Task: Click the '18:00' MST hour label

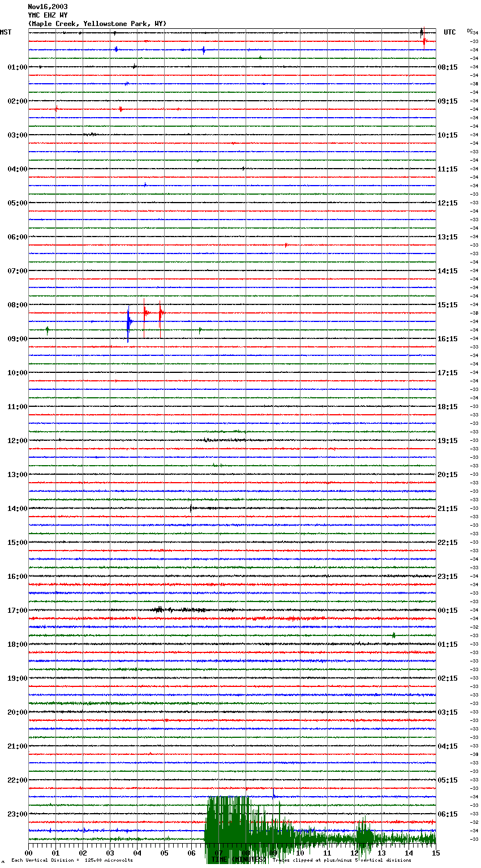Action: pos(18,644)
